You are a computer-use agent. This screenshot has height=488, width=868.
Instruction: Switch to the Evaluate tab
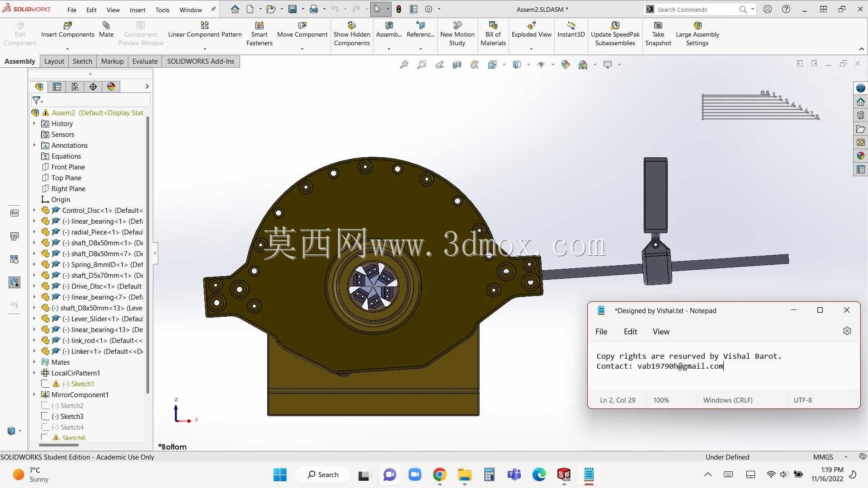point(145,61)
